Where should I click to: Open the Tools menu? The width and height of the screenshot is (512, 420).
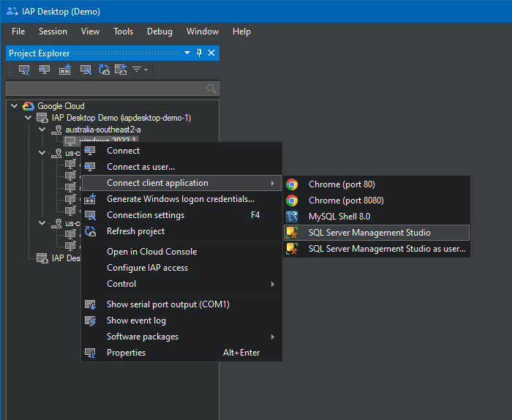point(123,31)
